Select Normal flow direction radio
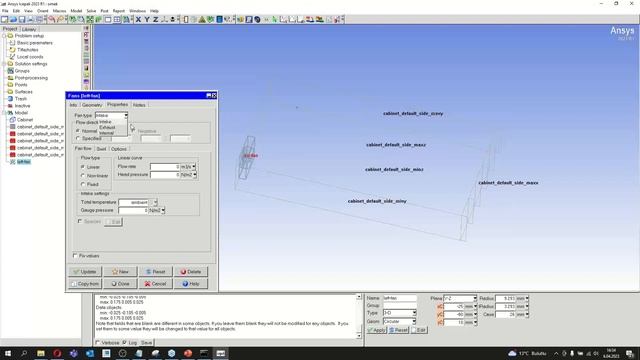Image resolution: width=640 pixels, height=360 pixels. tap(78, 131)
